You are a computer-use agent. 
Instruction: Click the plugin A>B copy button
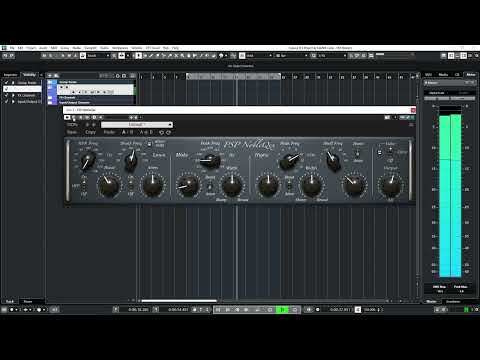tap(146, 132)
